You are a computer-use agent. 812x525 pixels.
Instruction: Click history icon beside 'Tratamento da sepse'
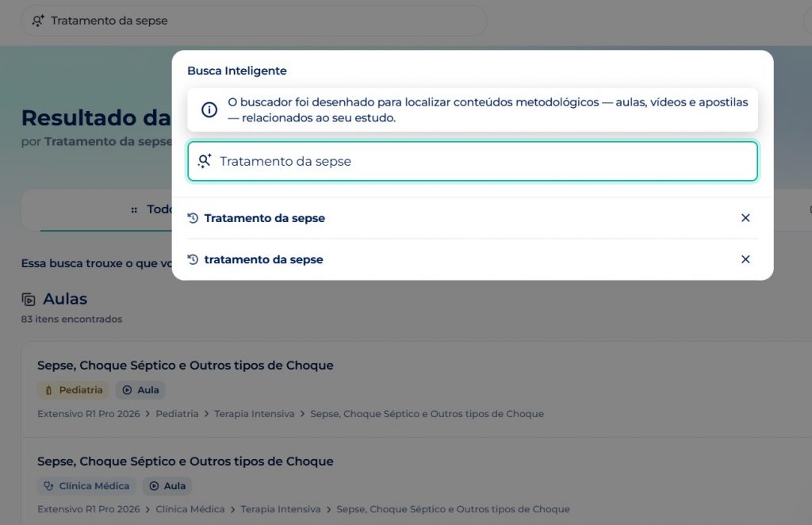pos(193,218)
